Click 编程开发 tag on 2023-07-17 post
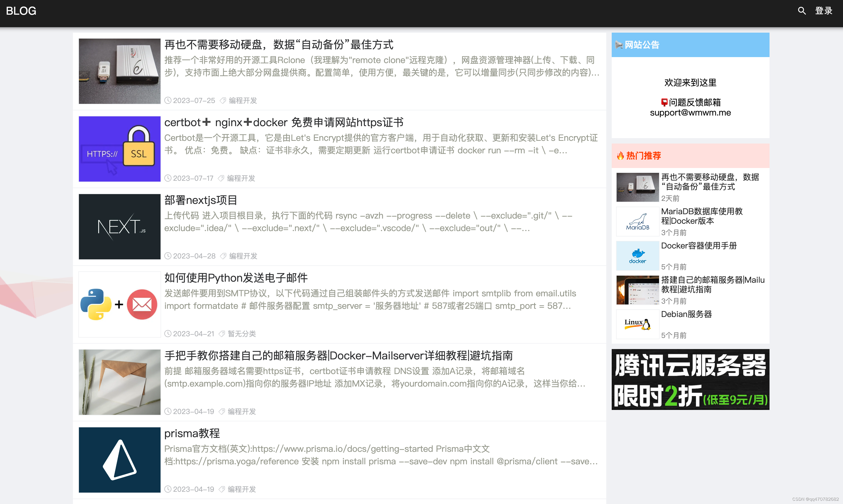The width and height of the screenshot is (843, 504). 241,178
